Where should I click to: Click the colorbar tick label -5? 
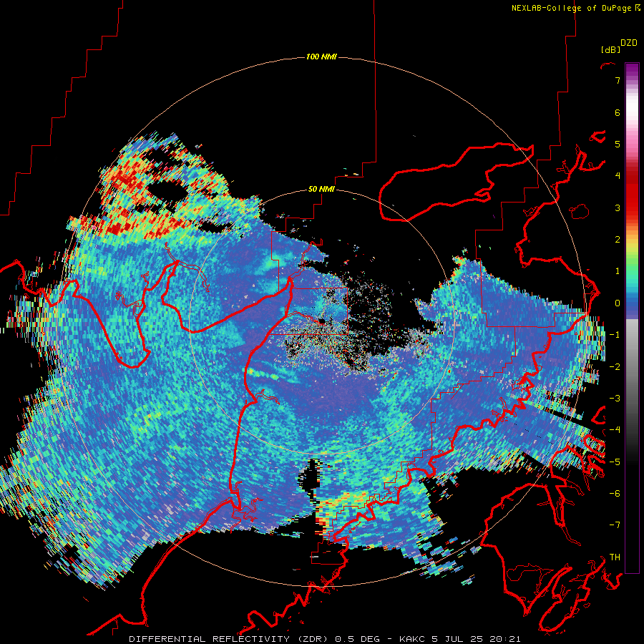tap(615, 462)
